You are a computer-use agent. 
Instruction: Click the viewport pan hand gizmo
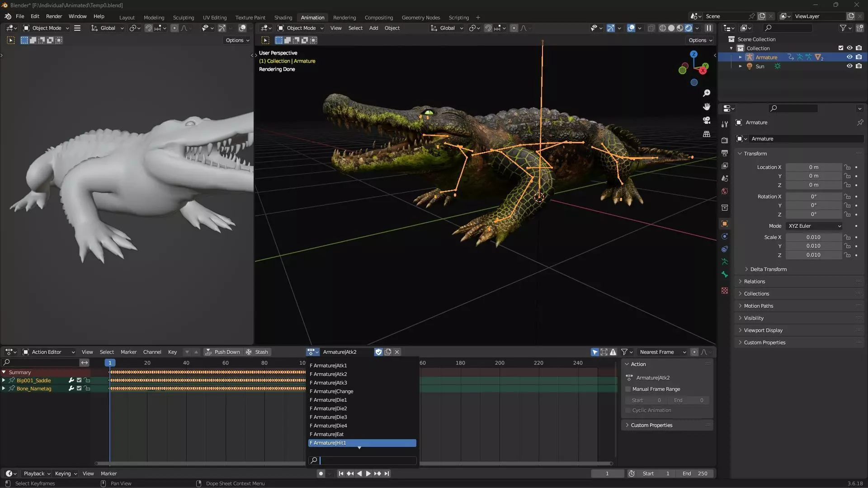tap(707, 107)
